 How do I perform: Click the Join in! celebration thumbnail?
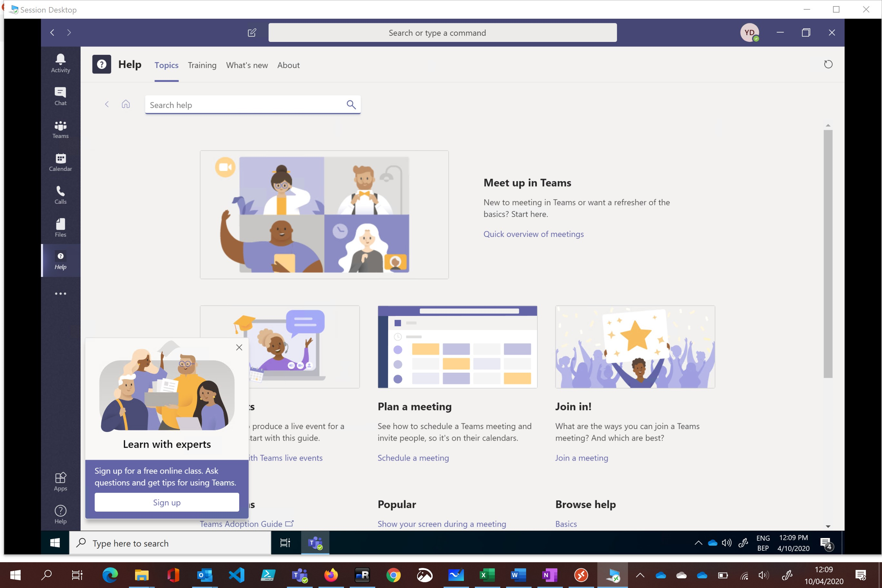[635, 347]
